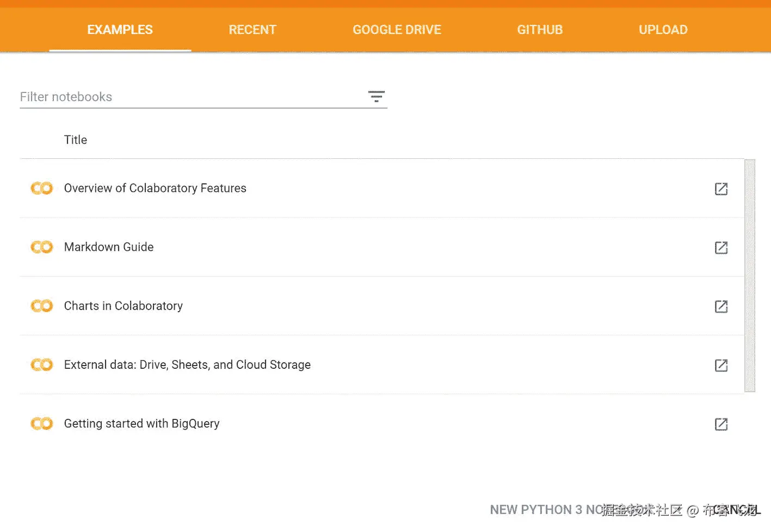Switch to the Recent tab

pyautogui.click(x=252, y=30)
